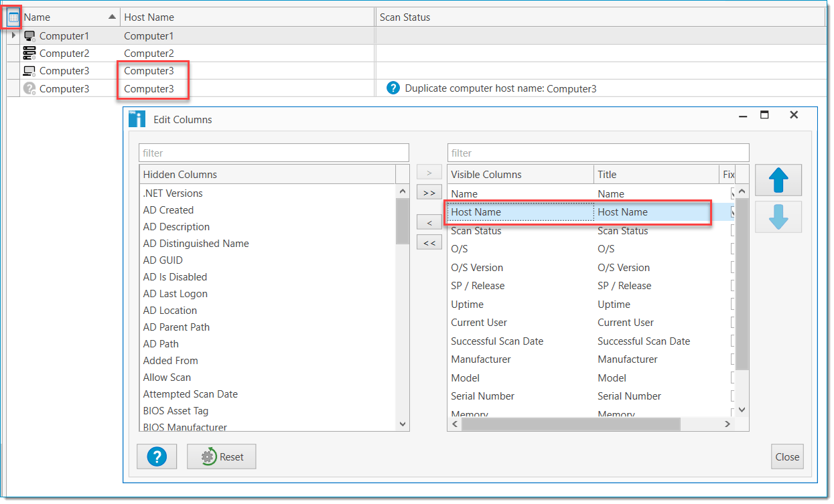The image size is (834, 504).
Task: Click blue help icon in duplicate host name warning
Action: click(393, 88)
